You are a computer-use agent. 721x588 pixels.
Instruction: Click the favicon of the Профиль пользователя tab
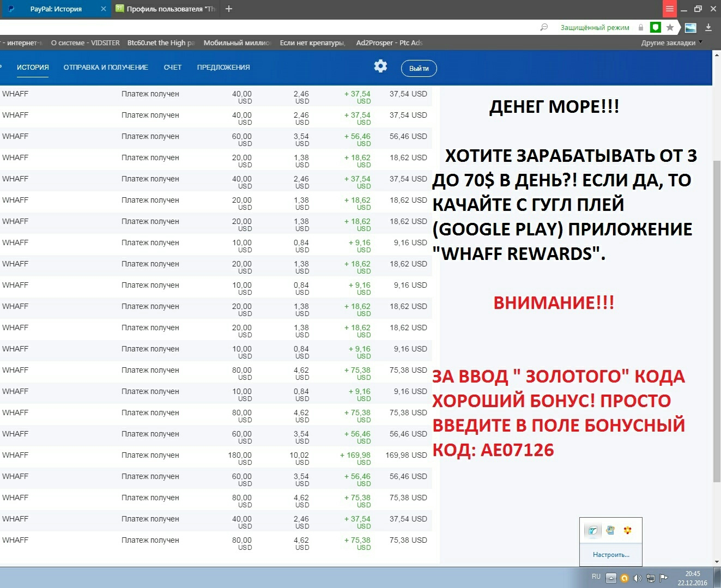tap(120, 9)
